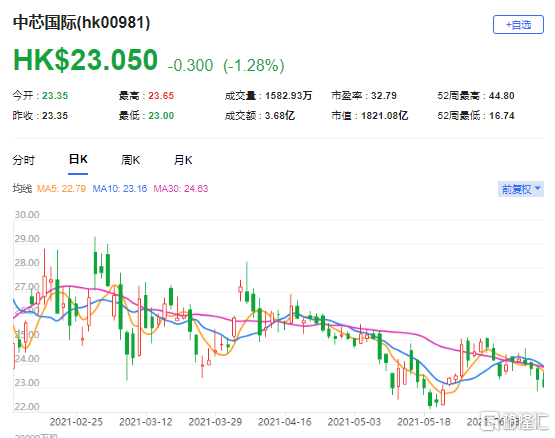Select the stock title 中芯国际(hk00981)
This screenshot has height=438, width=555.
[x=81, y=23]
